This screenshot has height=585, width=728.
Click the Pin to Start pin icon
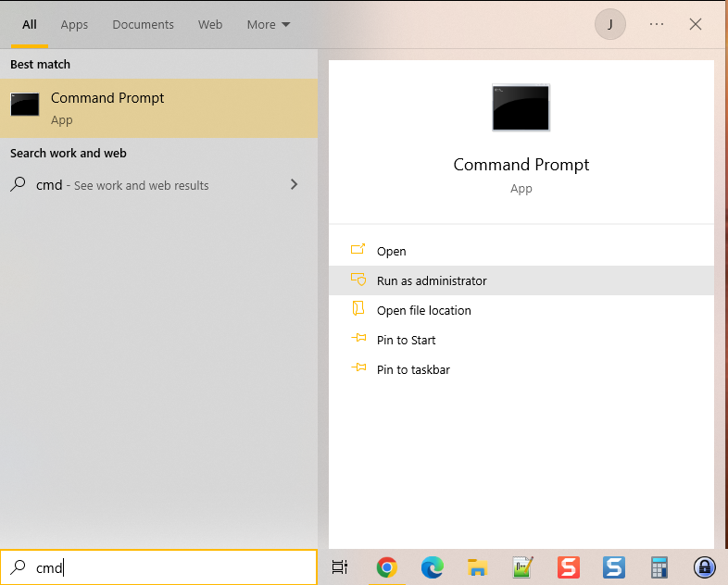coord(358,338)
